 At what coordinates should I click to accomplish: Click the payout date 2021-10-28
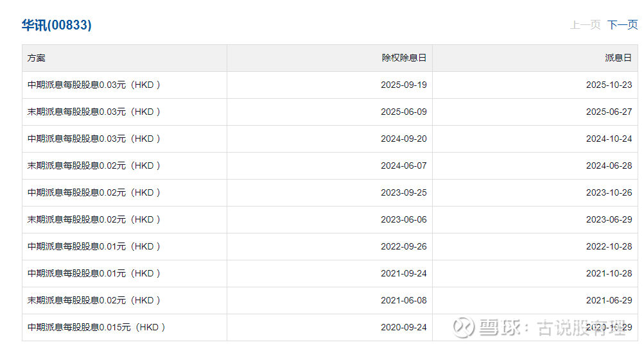pyautogui.click(x=609, y=273)
